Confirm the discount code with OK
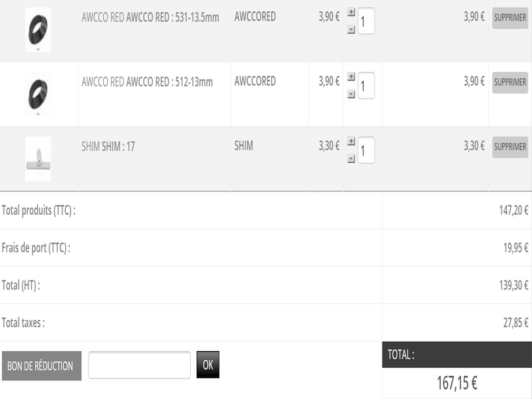 207,365
